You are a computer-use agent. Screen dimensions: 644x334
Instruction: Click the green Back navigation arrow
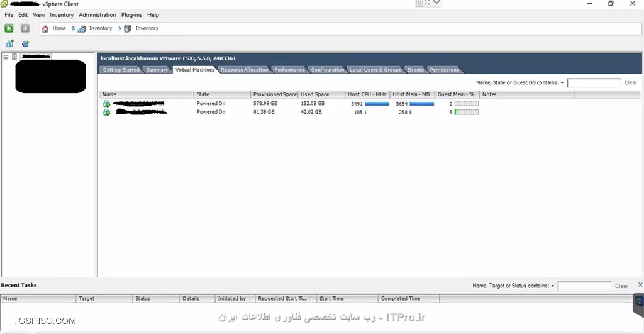[9, 28]
